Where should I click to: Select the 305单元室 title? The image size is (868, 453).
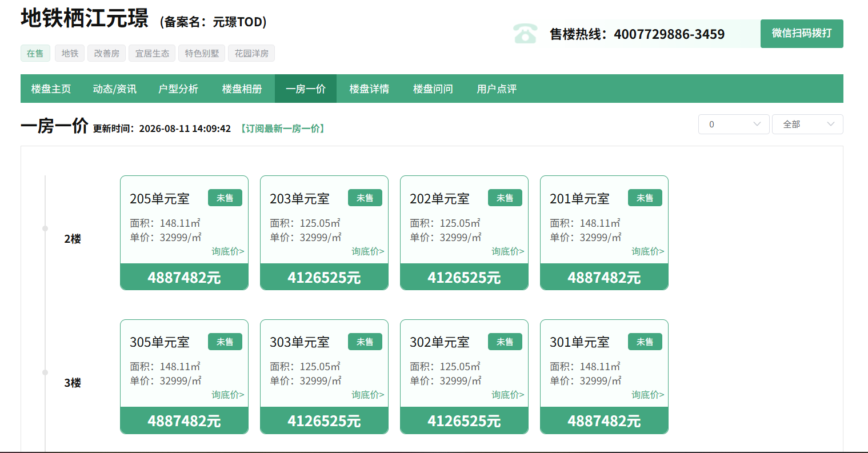159,342
